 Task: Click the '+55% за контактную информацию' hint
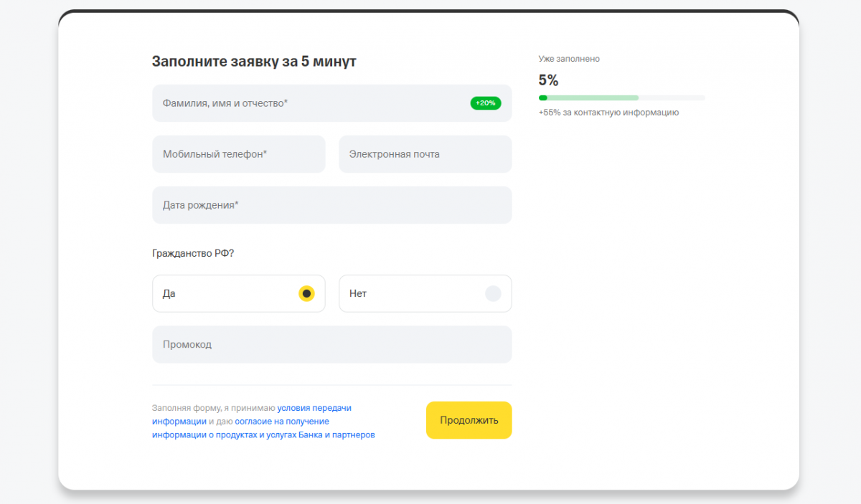pos(608,113)
